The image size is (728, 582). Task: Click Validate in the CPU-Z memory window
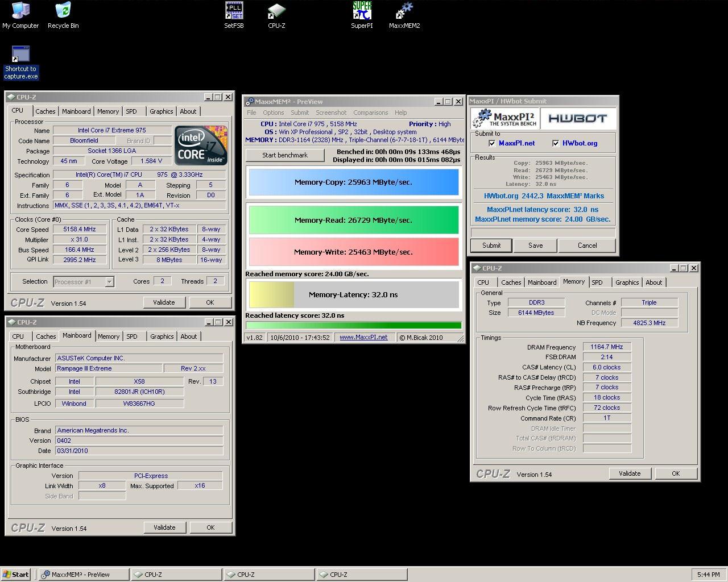tap(630, 473)
